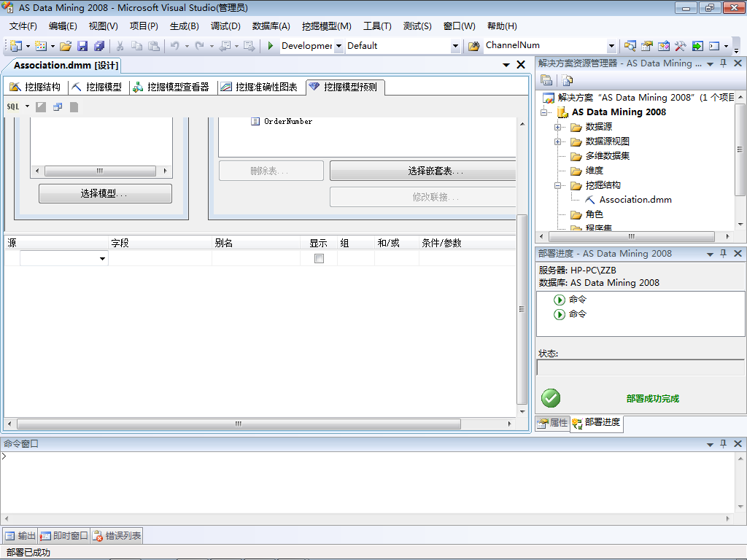Open the 输出 tab at bottom
Image resolution: width=747 pixels, height=560 pixels.
pyautogui.click(x=20, y=536)
